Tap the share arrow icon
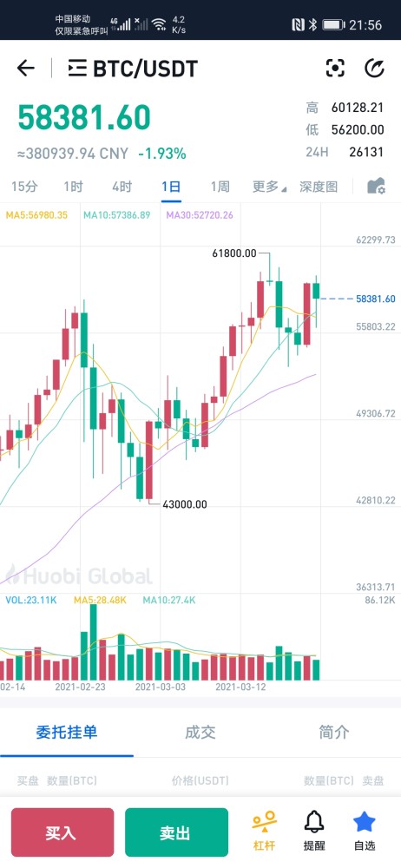 (374, 68)
